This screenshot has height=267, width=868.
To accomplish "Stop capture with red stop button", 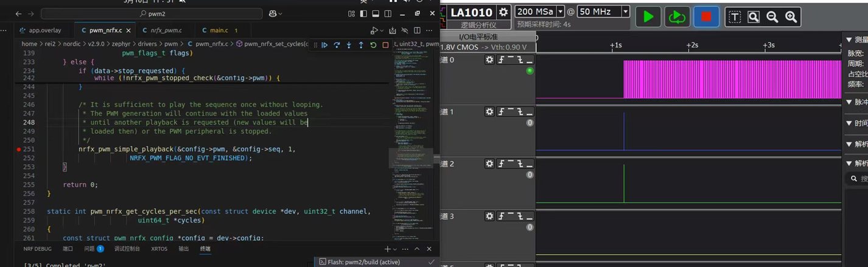I will click(705, 16).
